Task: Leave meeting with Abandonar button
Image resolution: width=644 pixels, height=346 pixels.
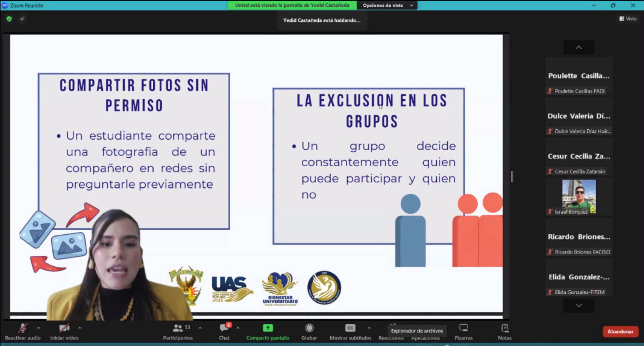Action: 620,332
